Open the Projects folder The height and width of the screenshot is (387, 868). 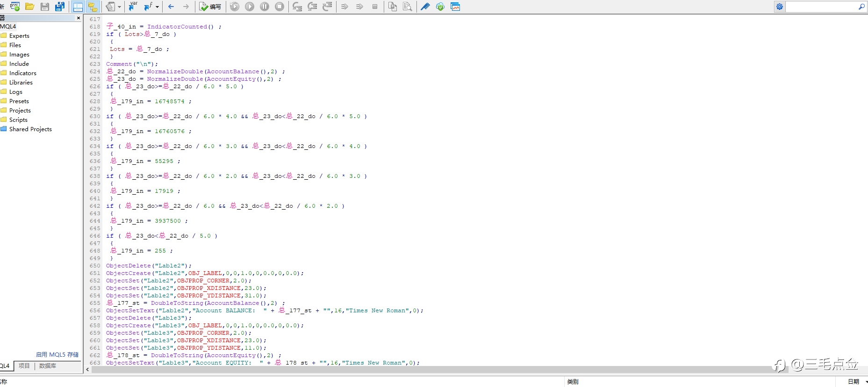(x=20, y=111)
